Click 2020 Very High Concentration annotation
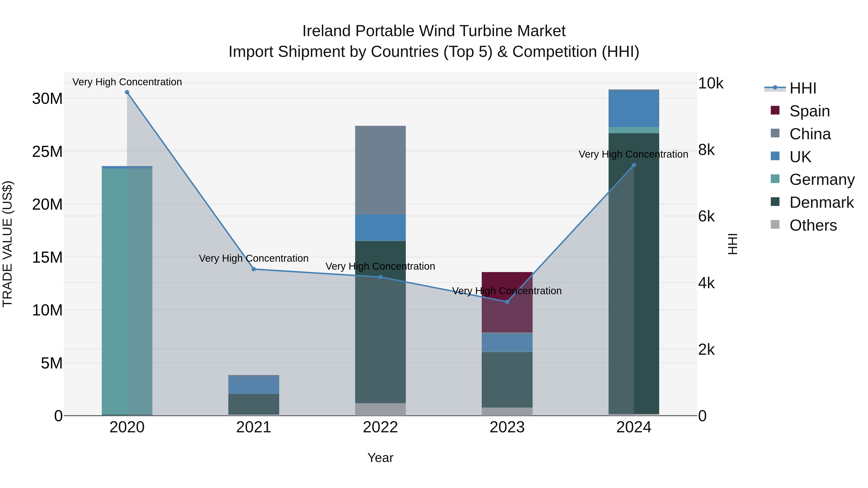The height and width of the screenshot is (488, 868). pos(127,82)
